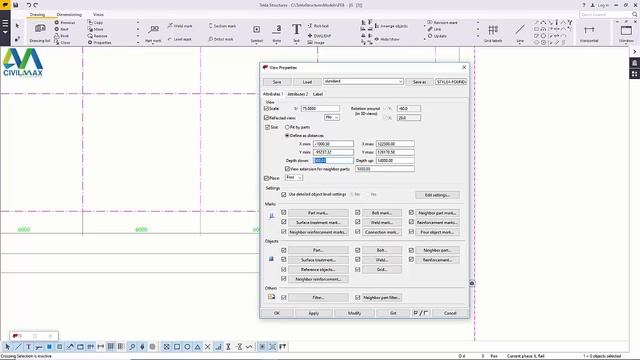Screen dimensions: 640x360
Task: Click the zoom magnifier in bottom toolbar
Action: click(x=132, y=347)
